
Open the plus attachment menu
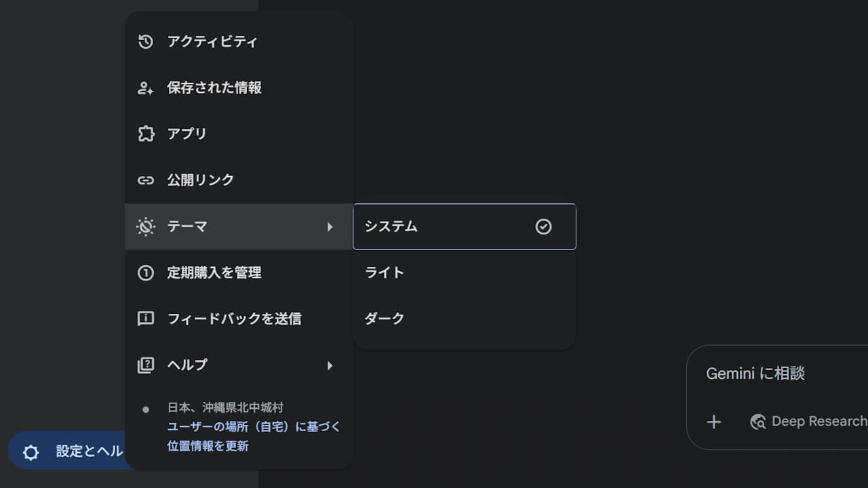pyautogui.click(x=713, y=422)
